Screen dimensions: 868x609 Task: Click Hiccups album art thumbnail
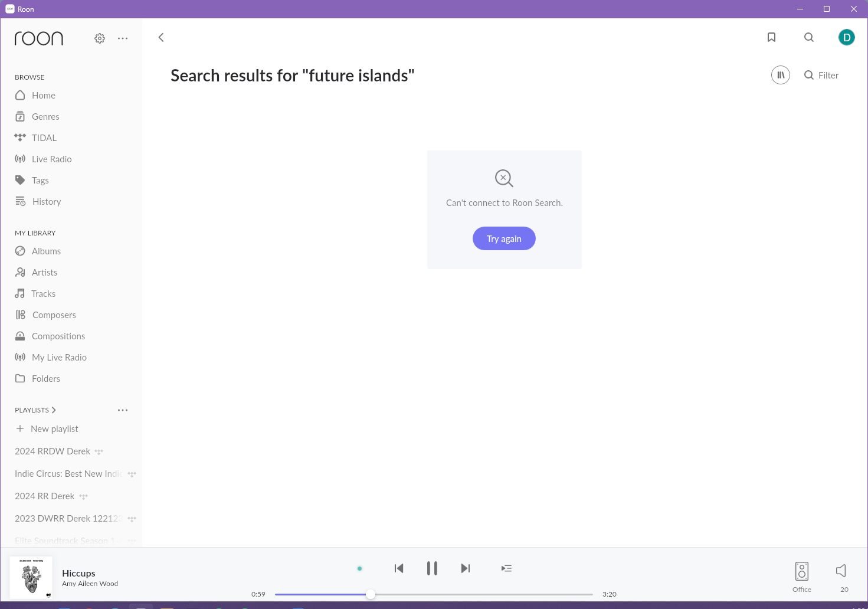pyautogui.click(x=31, y=577)
